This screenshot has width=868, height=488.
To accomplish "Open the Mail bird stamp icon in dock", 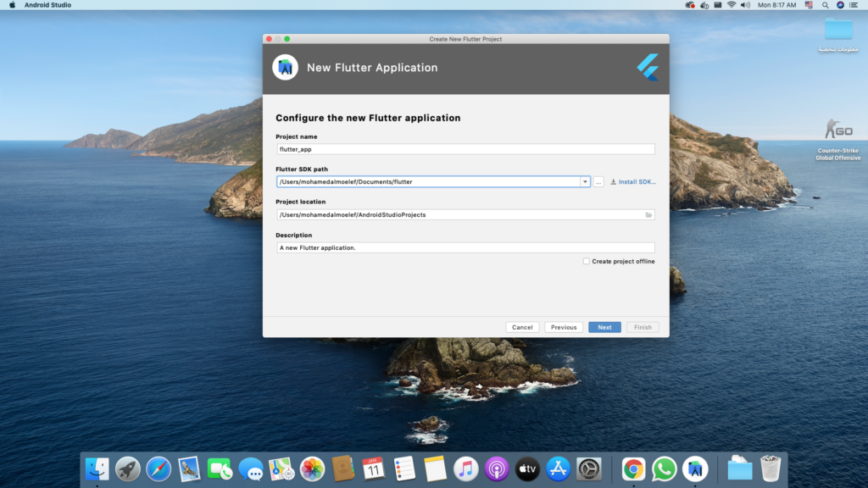I will pos(189,469).
